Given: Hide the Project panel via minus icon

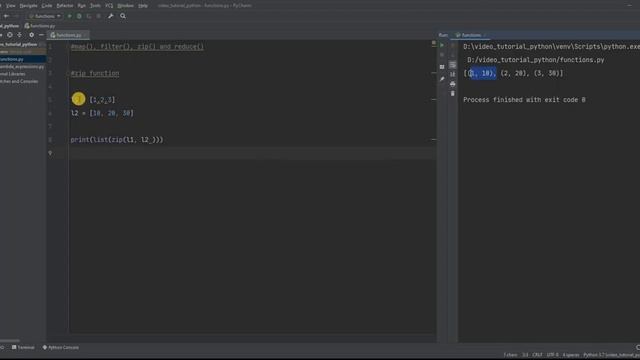Looking at the screenshot, I should point(41,35).
